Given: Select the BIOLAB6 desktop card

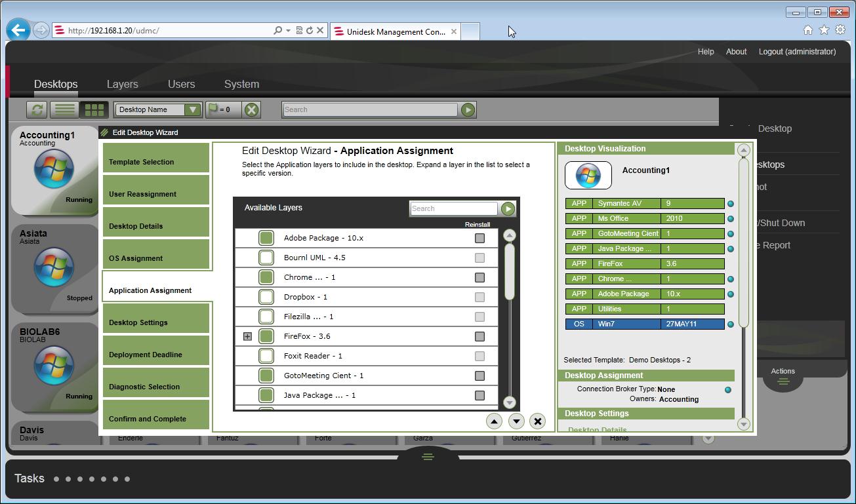Looking at the screenshot, I should coord(54,366).
